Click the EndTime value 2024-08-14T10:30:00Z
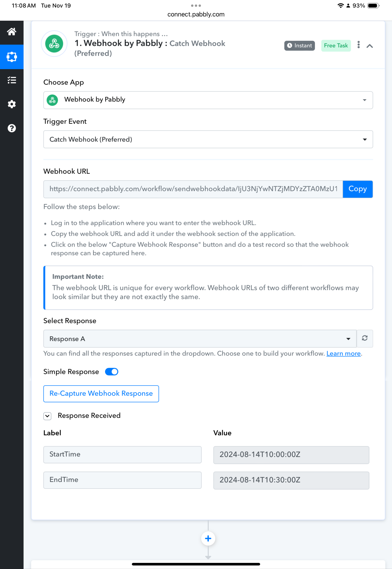This screenshot has height=569, width=392. click(291, 480)
